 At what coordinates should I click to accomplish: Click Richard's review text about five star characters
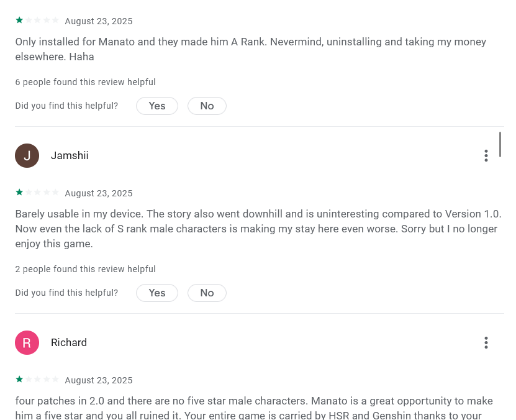click(253, 407)
